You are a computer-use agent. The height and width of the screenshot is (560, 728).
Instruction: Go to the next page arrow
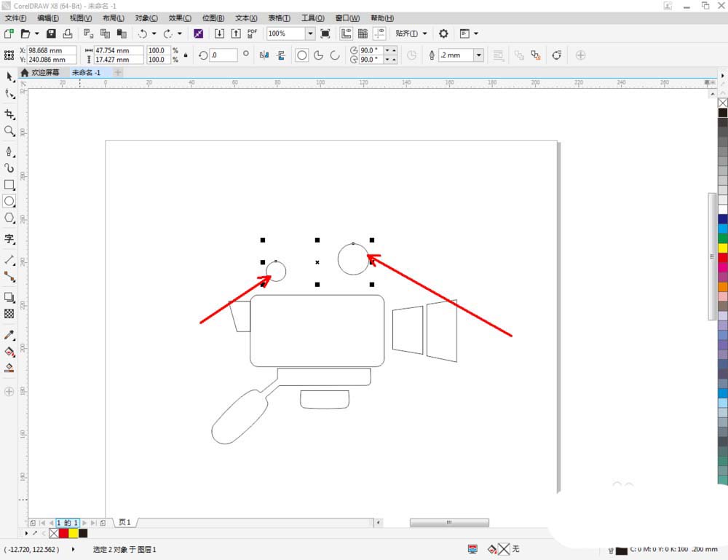[84, 523]
